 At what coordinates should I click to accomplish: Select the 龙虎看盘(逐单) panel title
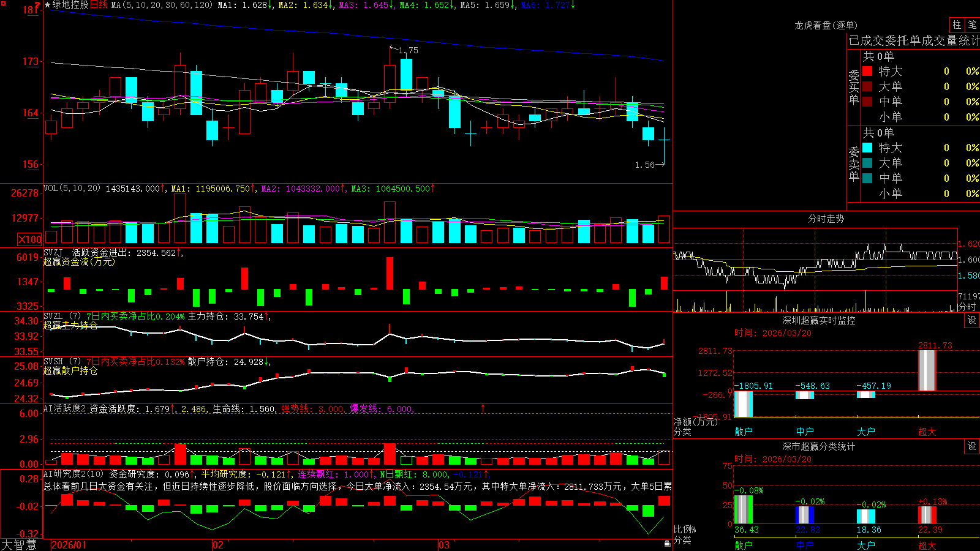[826, 25]
